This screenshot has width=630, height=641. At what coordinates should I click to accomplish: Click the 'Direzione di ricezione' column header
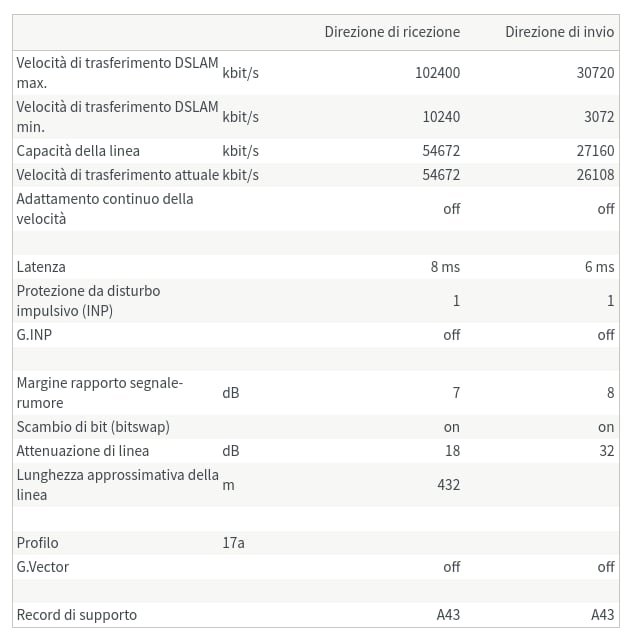[x=392, y=32]
